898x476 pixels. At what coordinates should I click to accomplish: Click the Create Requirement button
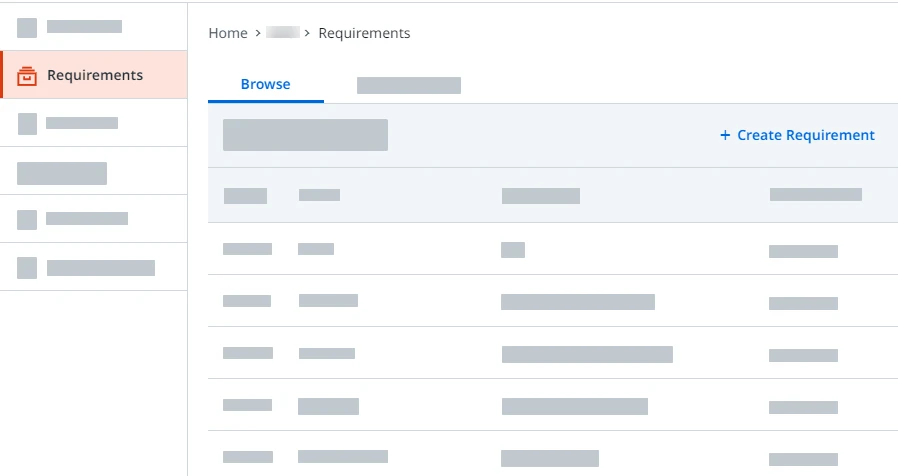(797, 135)
